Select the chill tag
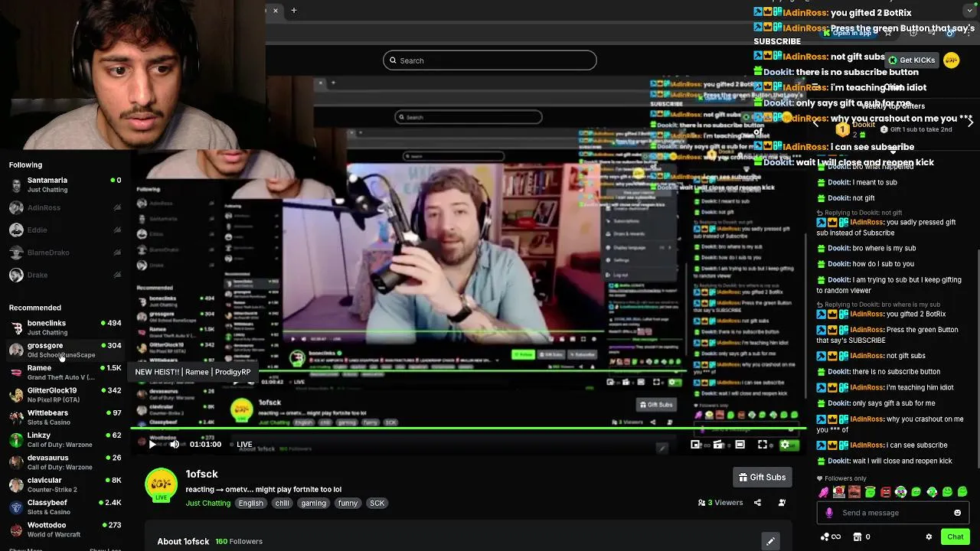The width and height of the screenshot is (980, 551). (283, 503)
